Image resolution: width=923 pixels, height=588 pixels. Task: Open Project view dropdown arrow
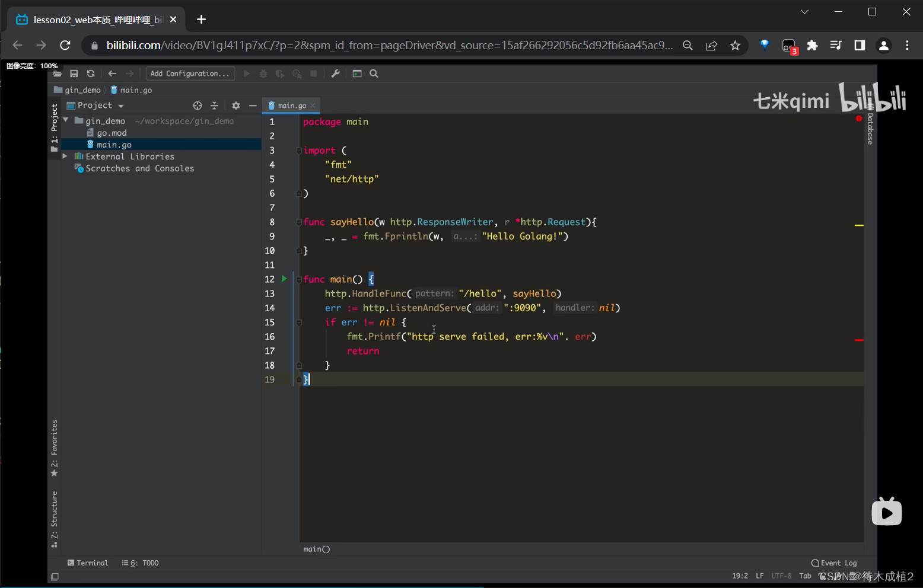121,106
